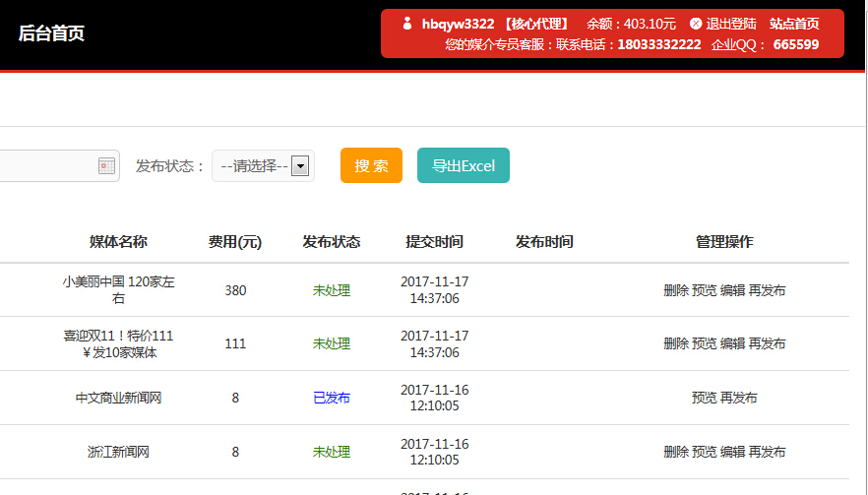Preview the 浙江新闻网 entry
The width and height of the screenshot is (868, 495).
click(705, 452)
